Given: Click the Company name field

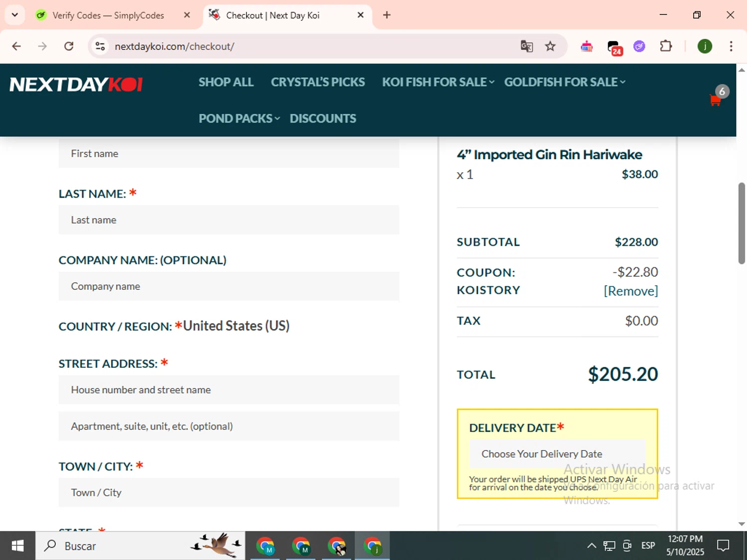Looking at the screenshot, I should click(229, 286).
